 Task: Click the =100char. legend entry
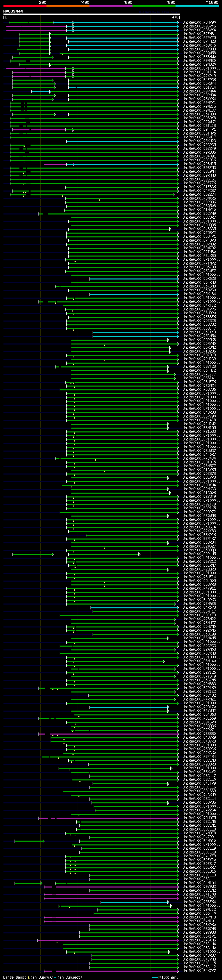click(x=165, y=977)
